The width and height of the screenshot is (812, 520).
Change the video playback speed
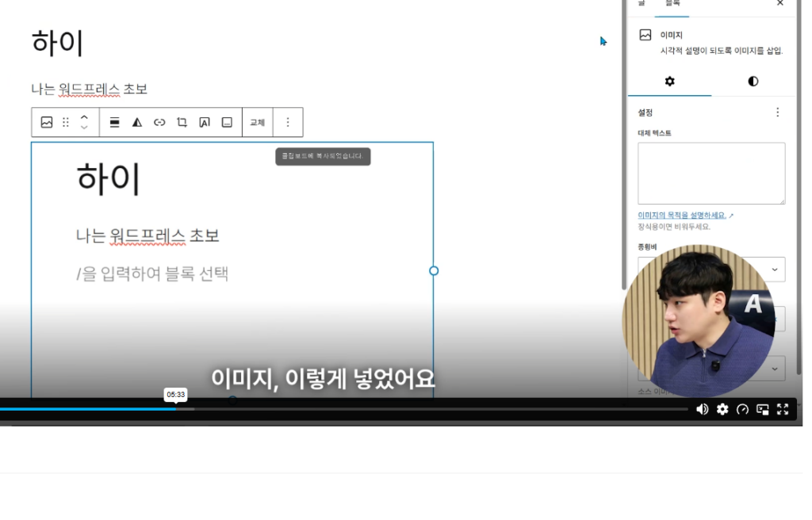pyautogui.click(x=742, y=409)
